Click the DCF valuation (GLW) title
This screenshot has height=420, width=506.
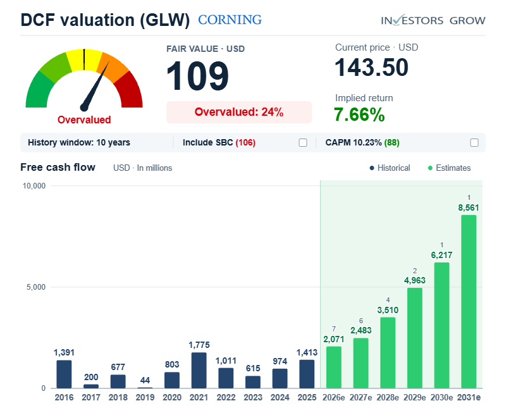coord(105,20)
